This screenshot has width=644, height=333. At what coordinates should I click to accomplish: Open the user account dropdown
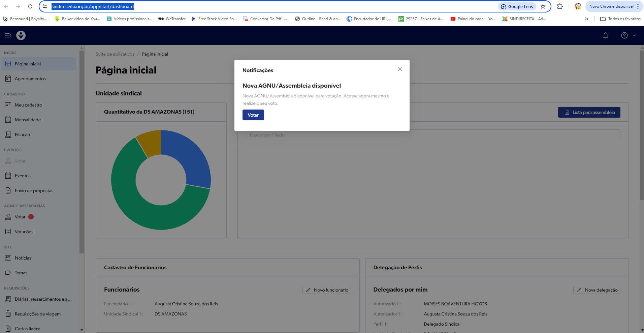628,35
